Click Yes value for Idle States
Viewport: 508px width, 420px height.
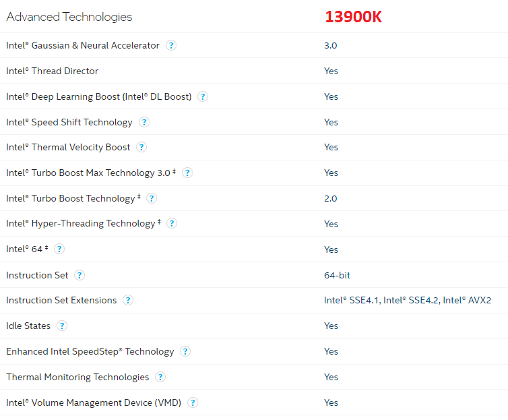pos(331,326)
